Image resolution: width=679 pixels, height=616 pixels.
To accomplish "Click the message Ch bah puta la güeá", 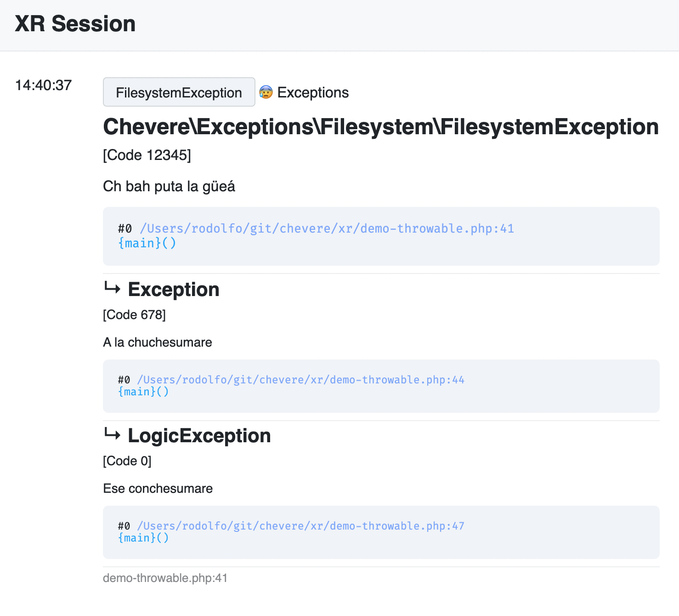I will pyautogui.click(x=169, y=186).
